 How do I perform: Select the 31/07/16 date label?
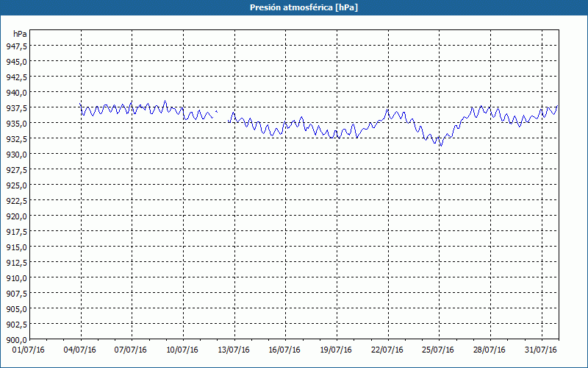click(541, 350)
